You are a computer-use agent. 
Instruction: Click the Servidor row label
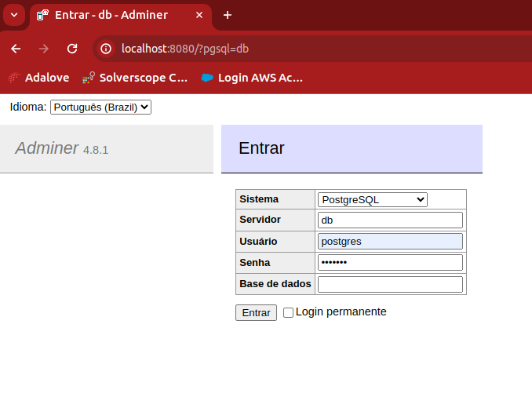tap(261, 220)
